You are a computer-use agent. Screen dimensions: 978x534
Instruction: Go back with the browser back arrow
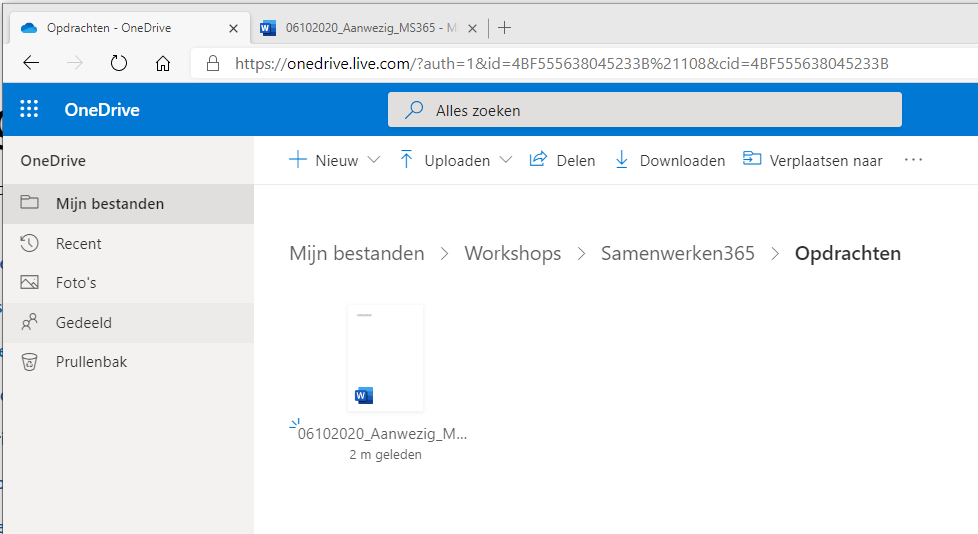click(31, 63)
